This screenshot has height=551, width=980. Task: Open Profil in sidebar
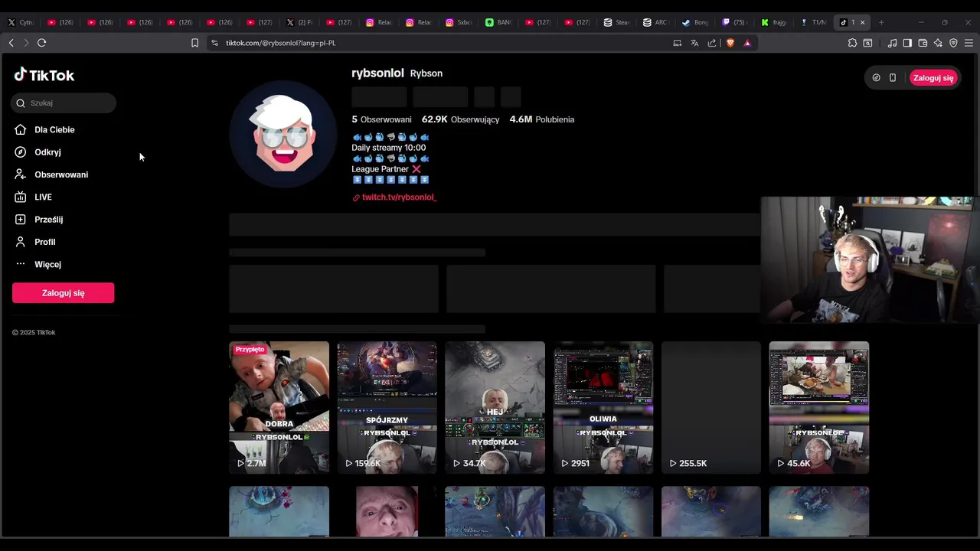(x=44, y=242)
